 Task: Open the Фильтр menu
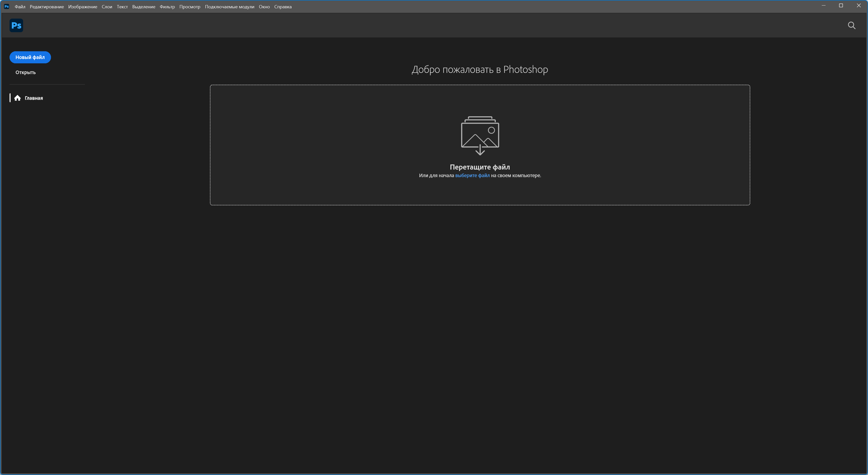pos(167,7)
